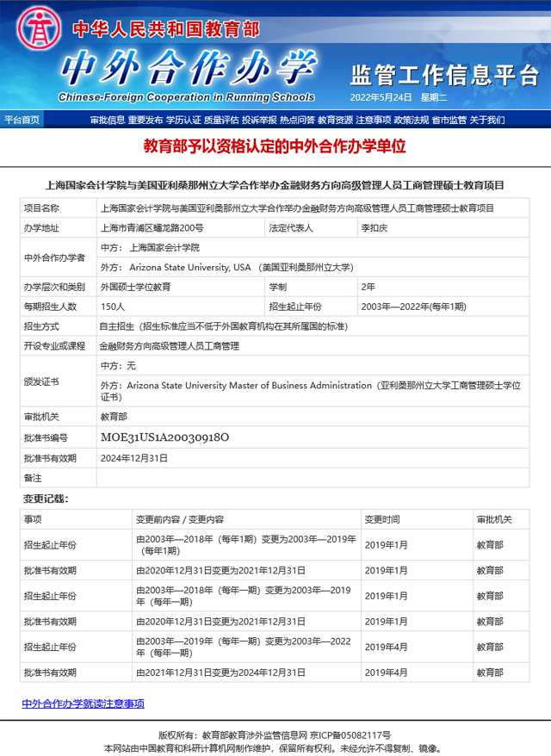Open 热点问答 menu item
The width and height of the screenshot is (551, 756).
click(x=297, y=120)
